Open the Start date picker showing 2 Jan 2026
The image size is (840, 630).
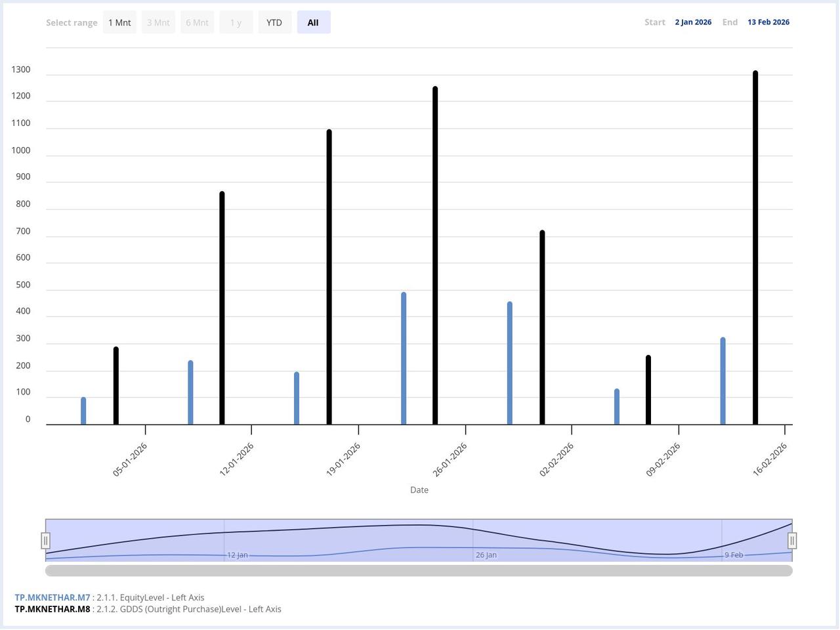(x=693, y=22)
